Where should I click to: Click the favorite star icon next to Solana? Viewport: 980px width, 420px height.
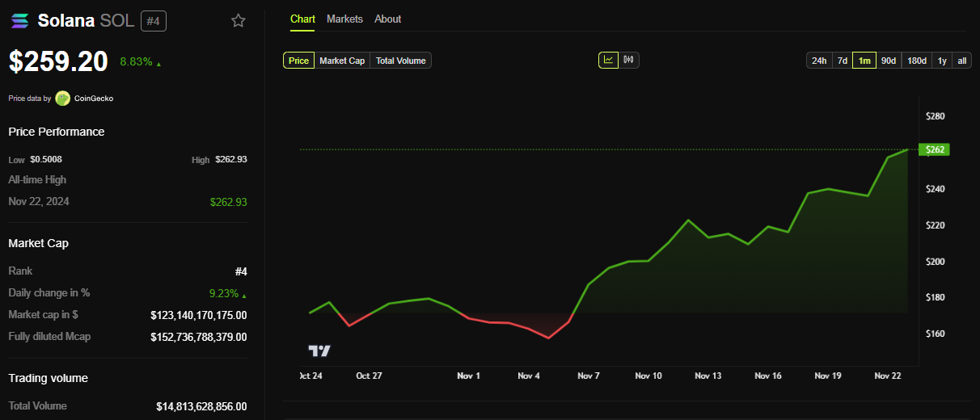(239, 21)
